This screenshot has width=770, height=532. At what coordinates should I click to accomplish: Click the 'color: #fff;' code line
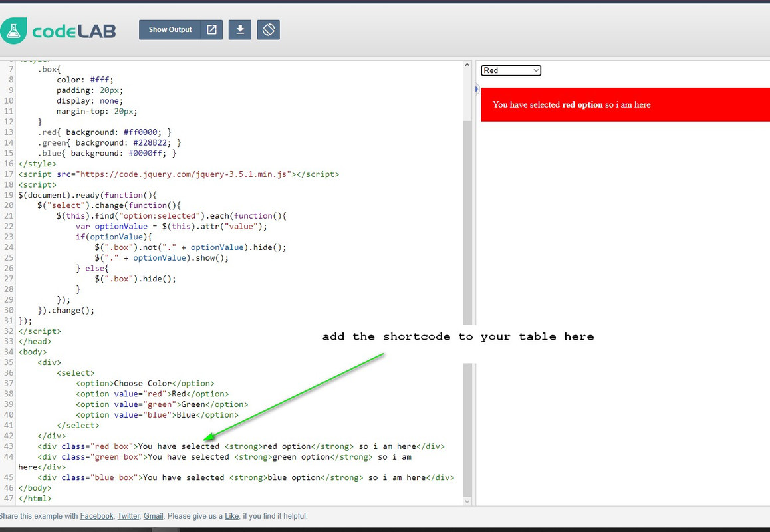tap(85, 80)
